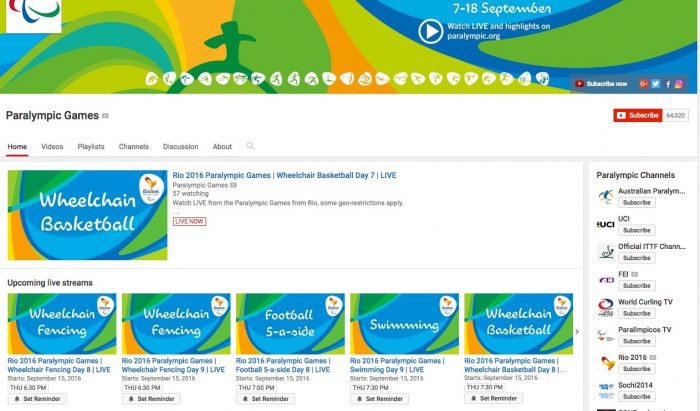This screenshot has width=700, height=411.
Task: Click the 64,020 subscriber count
Action: (675, 115)
